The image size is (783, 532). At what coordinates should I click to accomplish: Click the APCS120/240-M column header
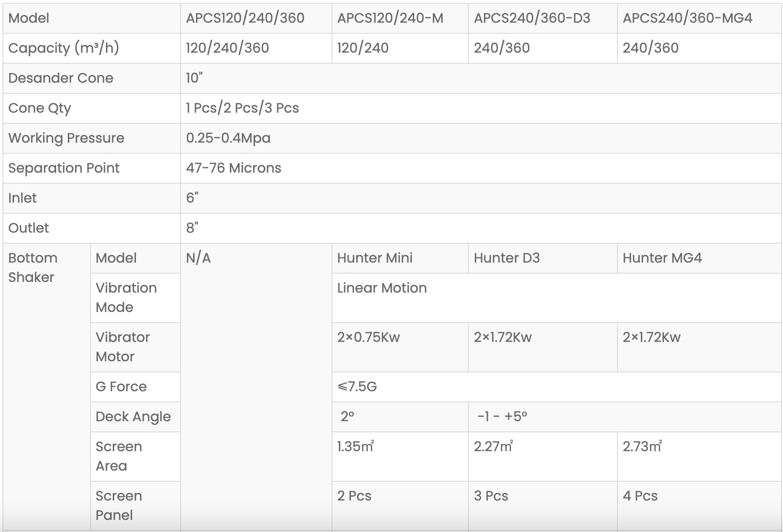pos(390,18)
